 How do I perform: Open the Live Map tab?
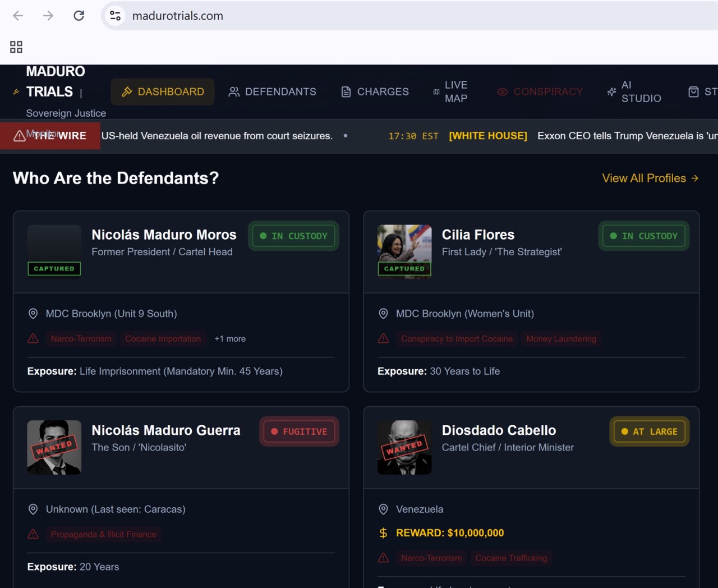(x=450, y=92)
